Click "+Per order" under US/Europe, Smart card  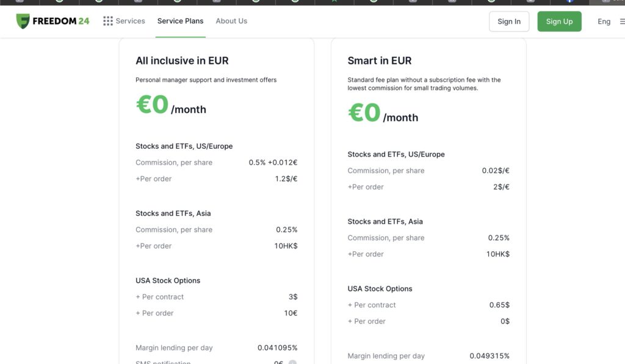pyautogui.click(x=366, y=187)
